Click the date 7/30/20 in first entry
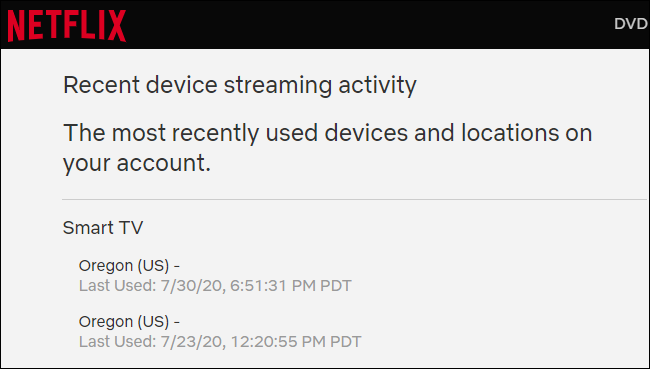650x369 pixels. (x=193, y=286)
